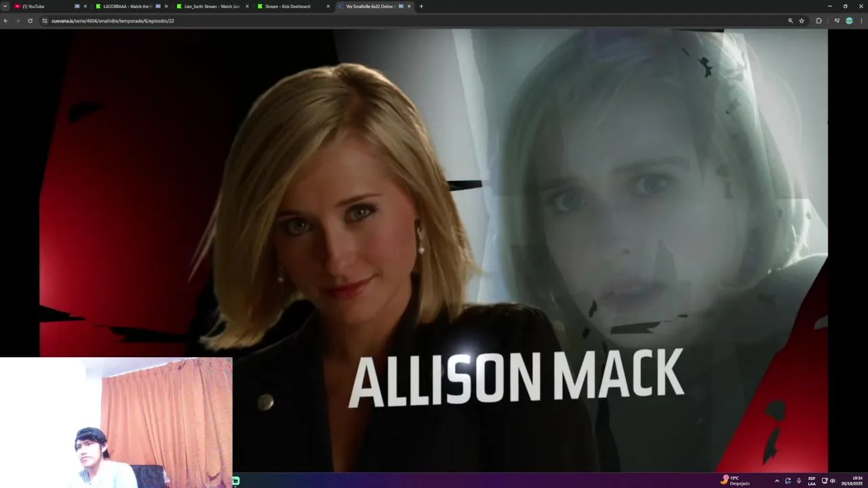
Task: Focus the cuevana.is address bar URL
Action: click(113, 21)
